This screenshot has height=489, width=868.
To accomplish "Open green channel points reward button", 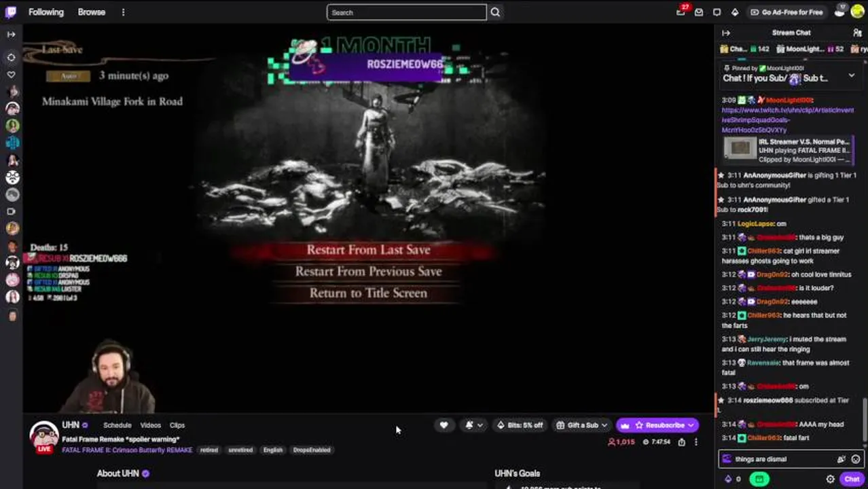I will [x=759, y=479].
